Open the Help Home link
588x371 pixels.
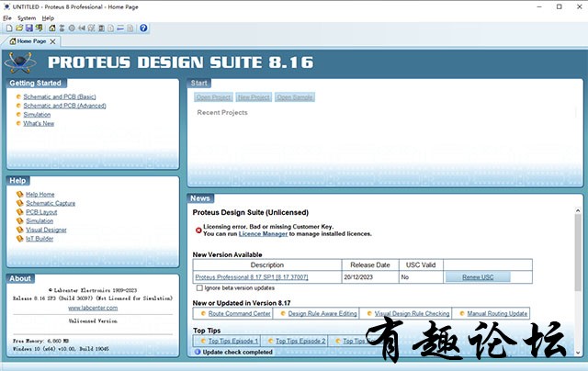coord(40,194)
